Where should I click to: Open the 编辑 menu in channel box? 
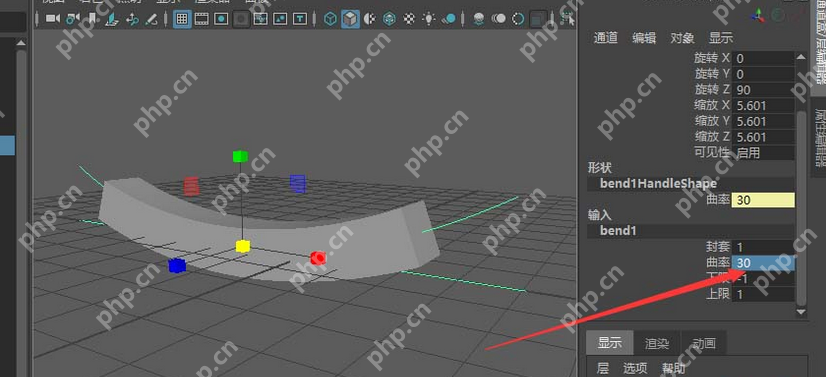click(x=644, y=38)
